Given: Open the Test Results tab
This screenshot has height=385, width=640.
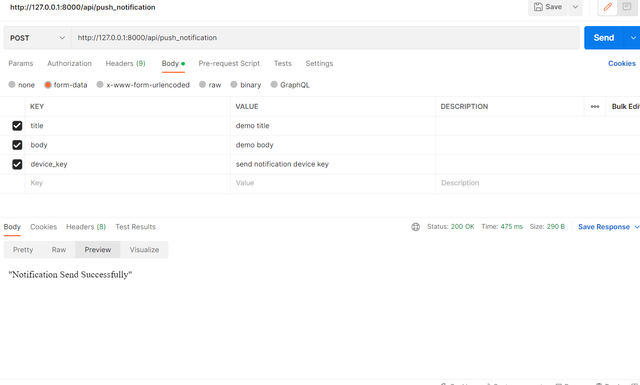Looking at the screenshot, I should (x=136, y=227).
